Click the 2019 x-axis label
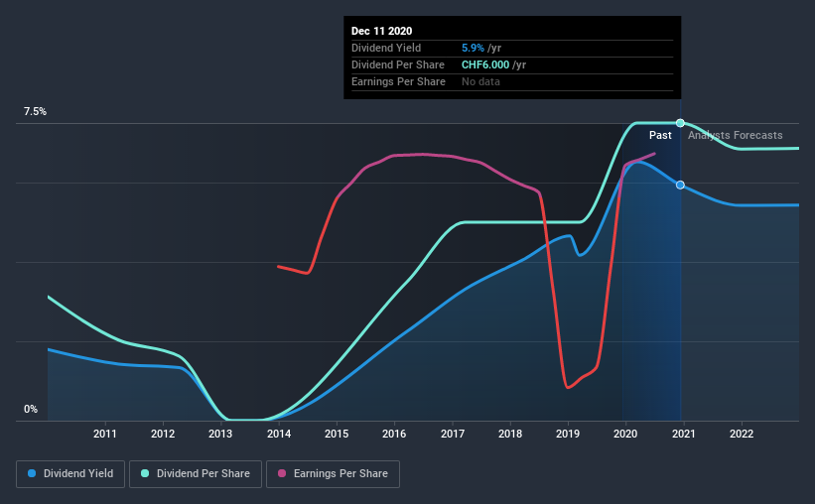 (568, 434)
